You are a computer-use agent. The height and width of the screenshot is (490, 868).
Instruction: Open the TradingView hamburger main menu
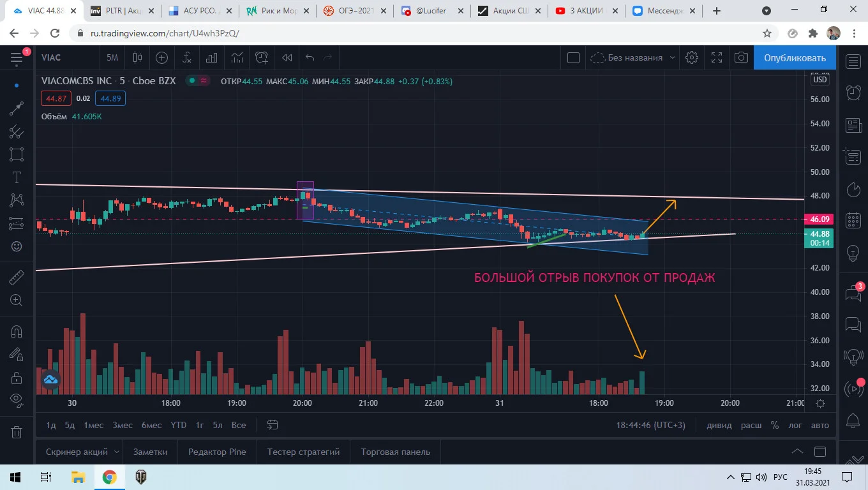point(17,58)
